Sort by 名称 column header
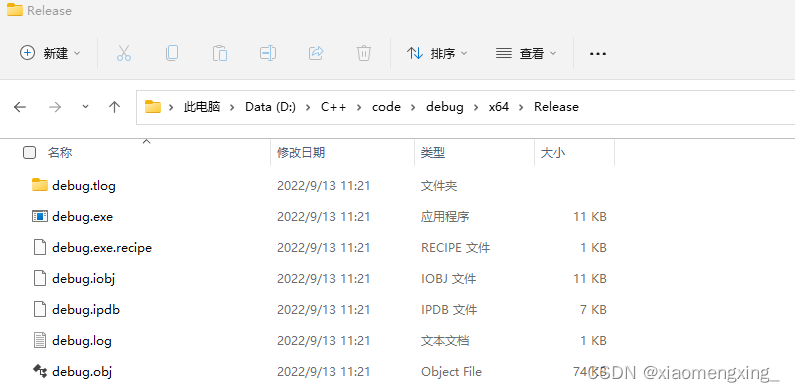The width and height of the screenshot is (795, 392). click(x=60, y=153)
